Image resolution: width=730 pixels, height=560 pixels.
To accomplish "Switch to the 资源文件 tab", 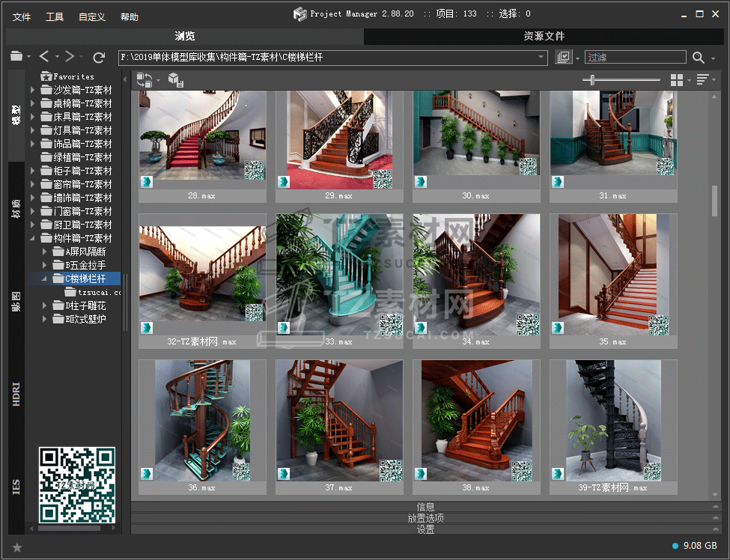I will 544,36.
